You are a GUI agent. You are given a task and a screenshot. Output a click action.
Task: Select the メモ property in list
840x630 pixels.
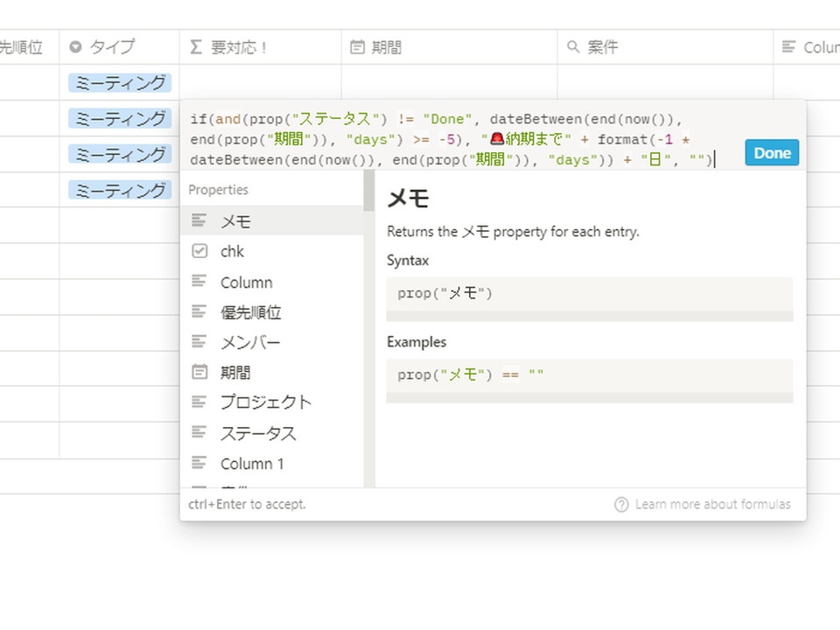point(272,220)
